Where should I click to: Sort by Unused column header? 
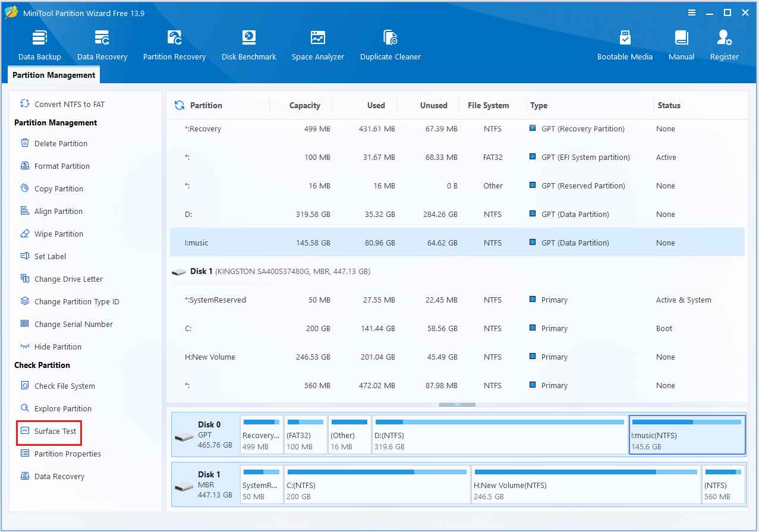(x=433, y=105)
